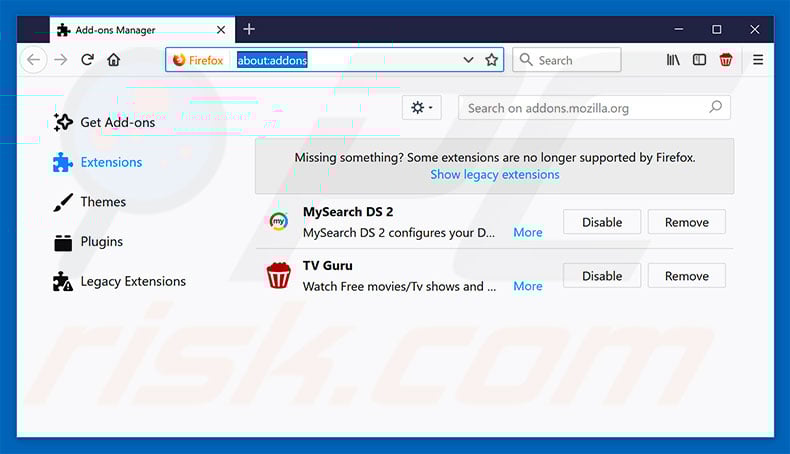Open the Library toolbar icon
Screen dimensions: 790x454
[x=673, y=60]
